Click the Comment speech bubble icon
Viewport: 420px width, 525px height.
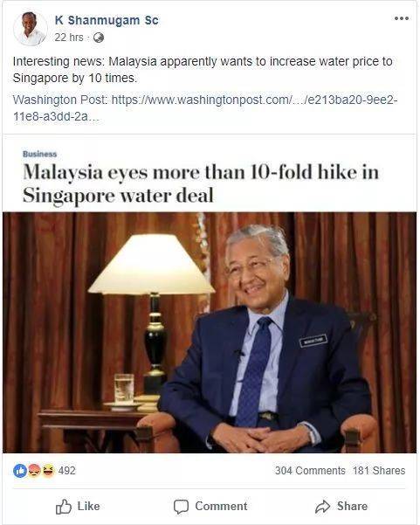point(181,507)
